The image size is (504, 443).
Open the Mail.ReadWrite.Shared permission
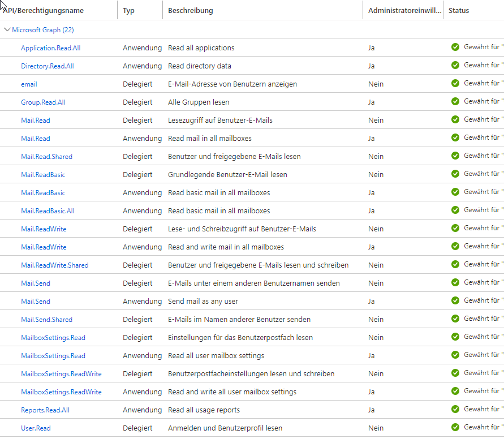tap(54, 265)
